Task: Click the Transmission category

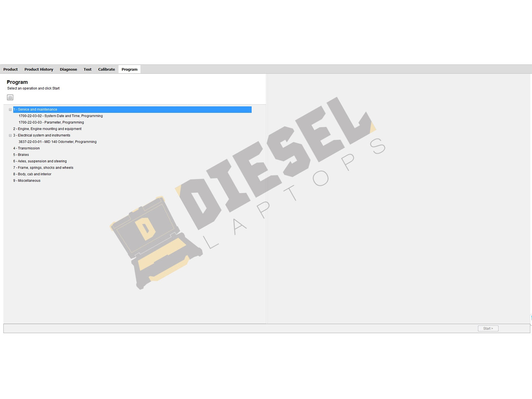Action: pos(26,148)
